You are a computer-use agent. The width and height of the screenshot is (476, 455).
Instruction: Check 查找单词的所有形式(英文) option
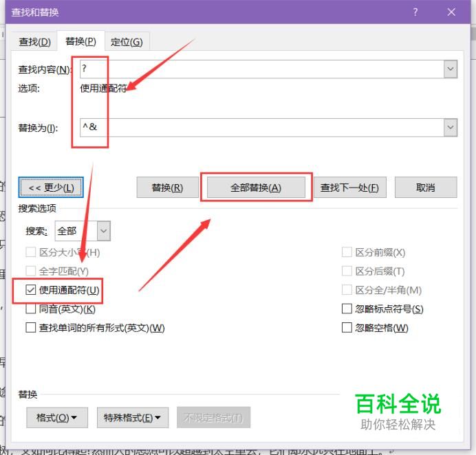[31, 328]
